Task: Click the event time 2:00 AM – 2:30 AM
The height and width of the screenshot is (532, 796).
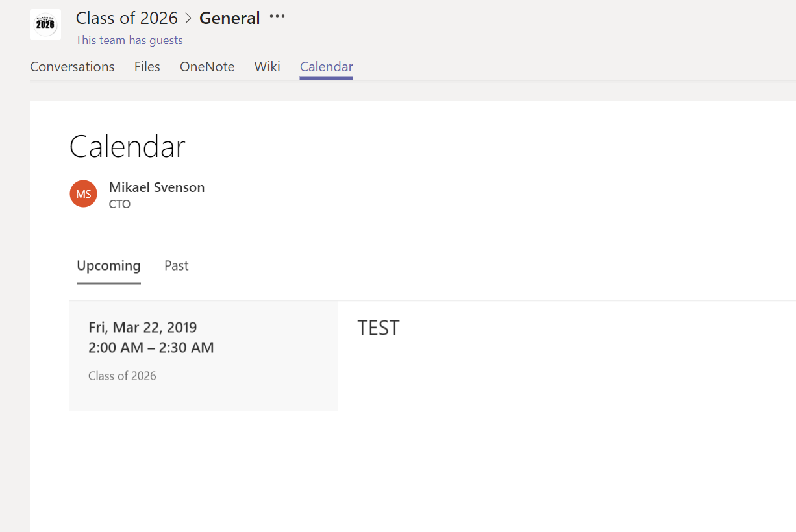Action: (x=151, y=348)
